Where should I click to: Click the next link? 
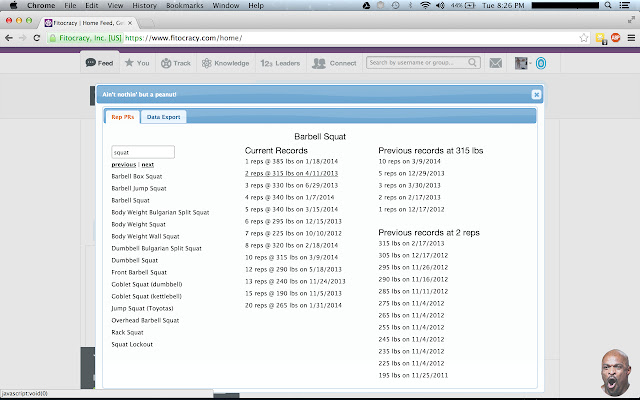click(148, 164)
